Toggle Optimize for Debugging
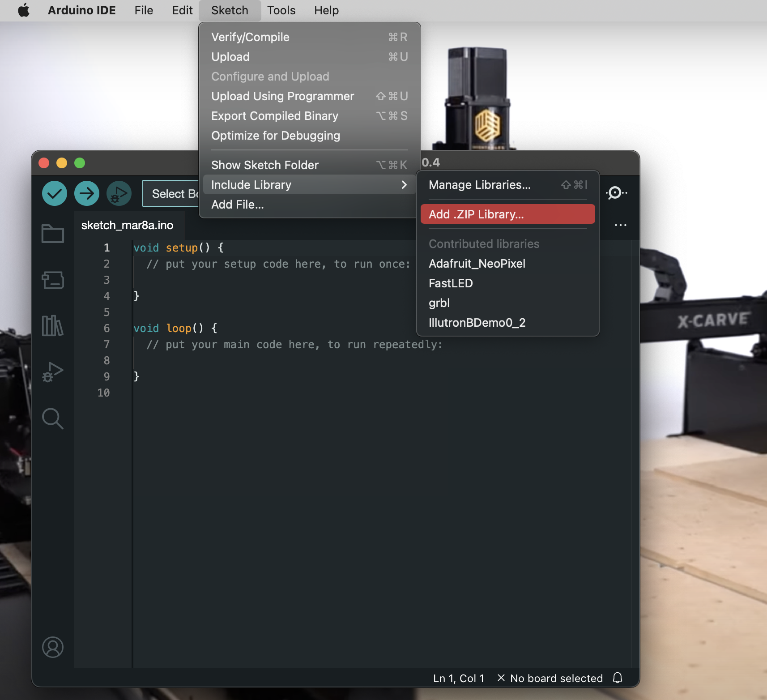Image resolution: width=767 pixels, height=700 pixels. point(309,136)
